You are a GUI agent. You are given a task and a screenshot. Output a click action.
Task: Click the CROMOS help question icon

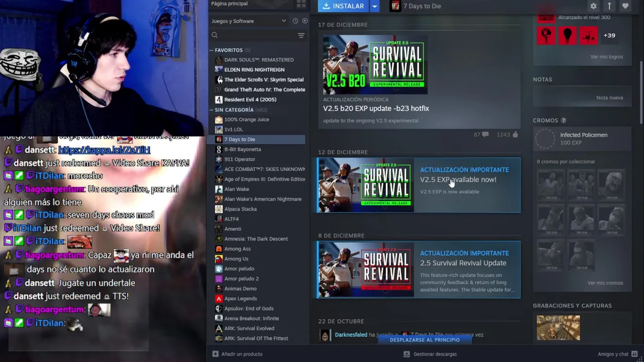[563, 121]
